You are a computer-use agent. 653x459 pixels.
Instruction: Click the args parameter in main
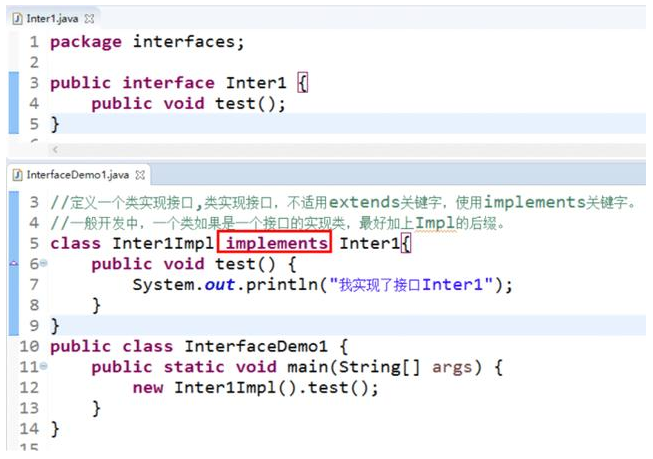tap(451, 367)
